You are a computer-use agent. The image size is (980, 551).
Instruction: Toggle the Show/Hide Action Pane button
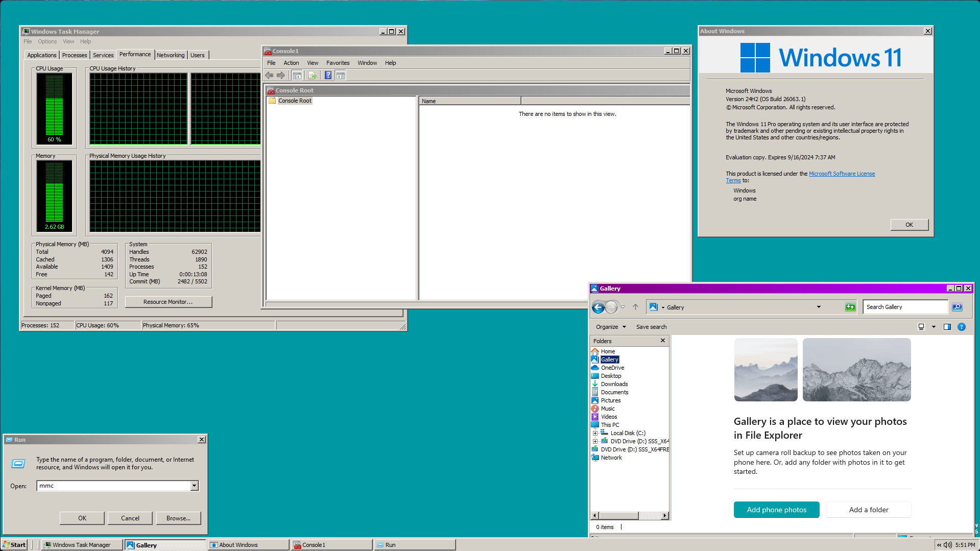coord(341,76)
